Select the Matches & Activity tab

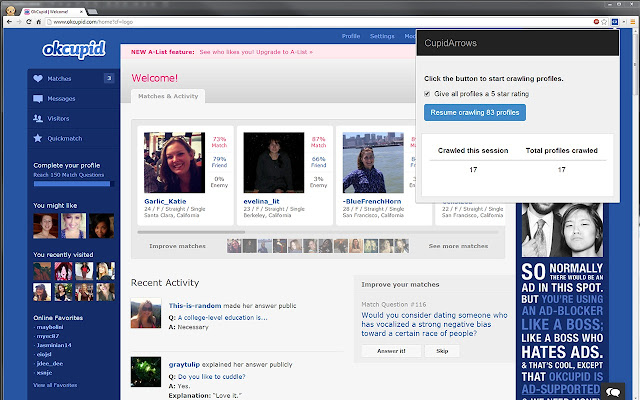click(x=168, y=96)
